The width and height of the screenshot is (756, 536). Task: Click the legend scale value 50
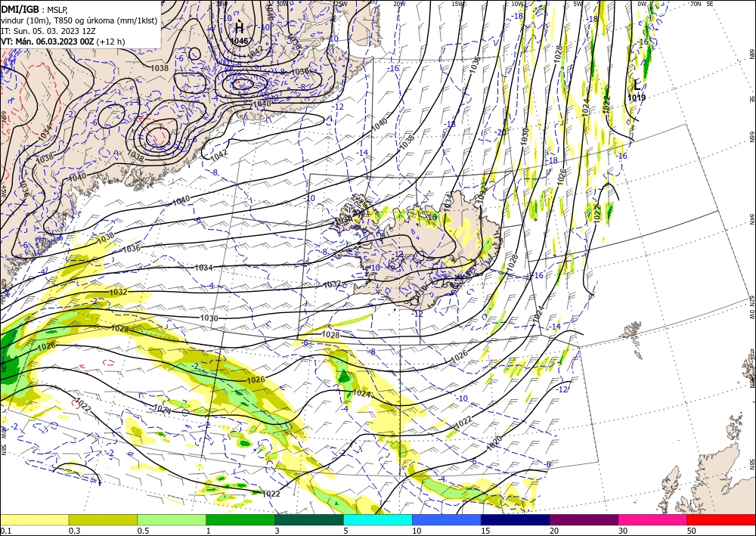(x=692, y=531)
